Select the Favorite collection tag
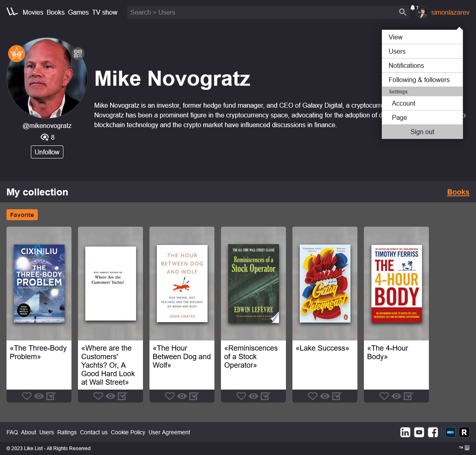 22,215
